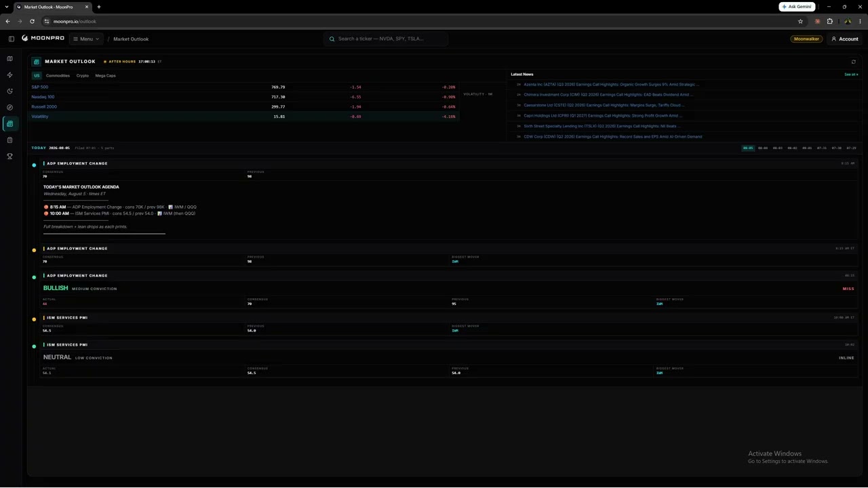Select the US market tab

pos(37,76)
